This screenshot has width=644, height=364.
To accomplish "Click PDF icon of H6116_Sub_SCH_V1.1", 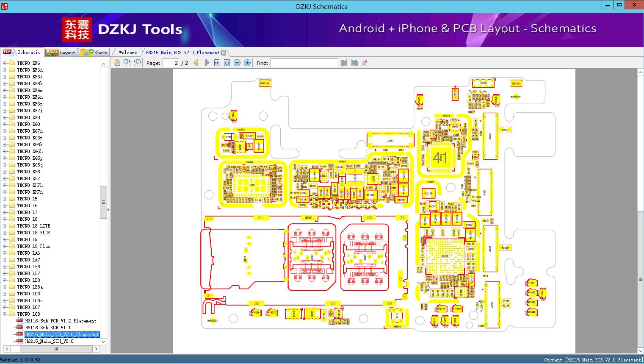I will (x=19, y=328).
